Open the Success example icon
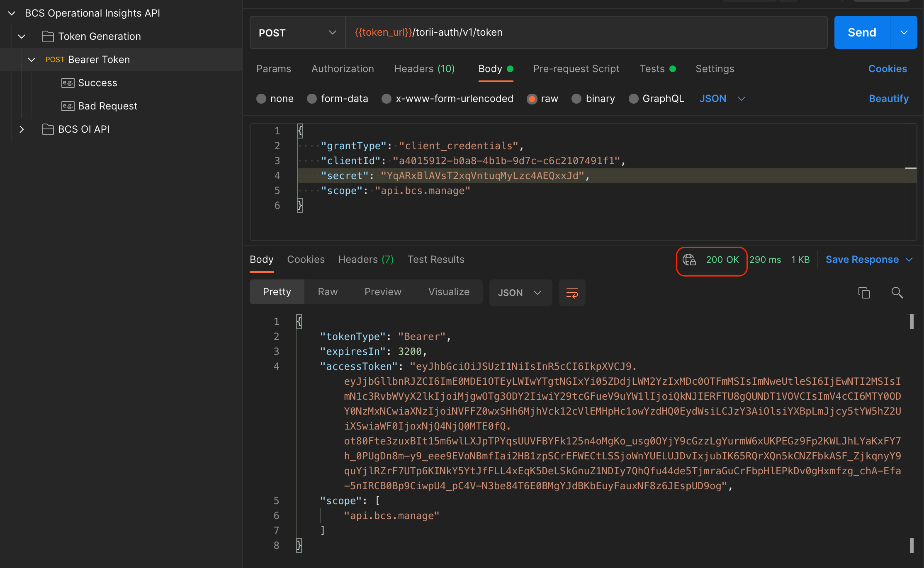The width and height of the screenshot is (924, 568). 68,83
